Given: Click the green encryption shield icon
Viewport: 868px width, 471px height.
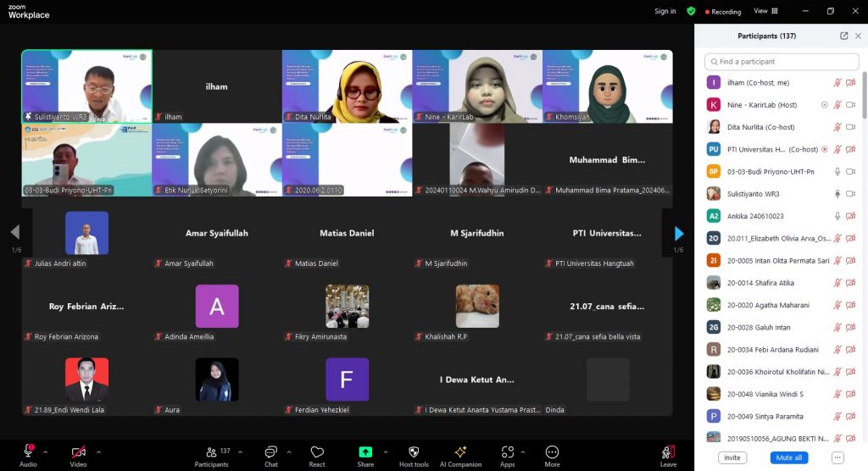Looking at the screenshot, I should point(691,11).
